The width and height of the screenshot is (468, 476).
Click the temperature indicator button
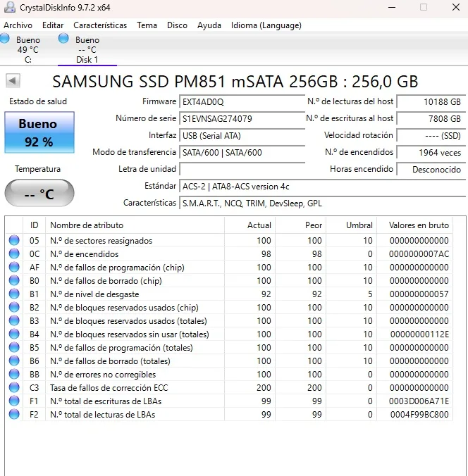[x=39, y=194]
